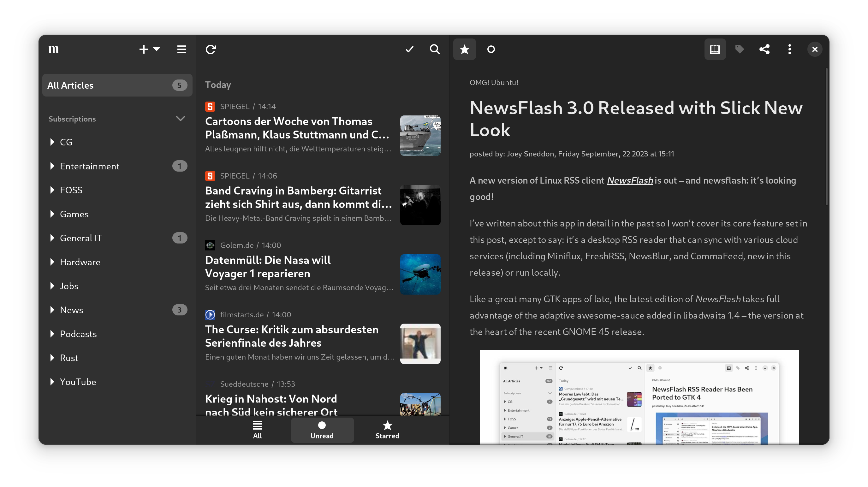Viewport: 868px width, 487px height.
Task: Select the YouTube category label
Action: (x=78, y=382)
